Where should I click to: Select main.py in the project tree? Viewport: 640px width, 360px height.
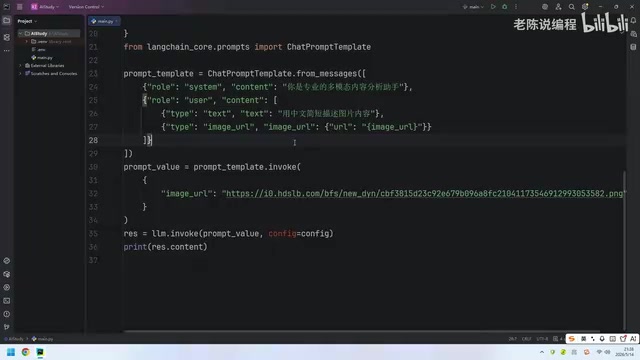42,58
